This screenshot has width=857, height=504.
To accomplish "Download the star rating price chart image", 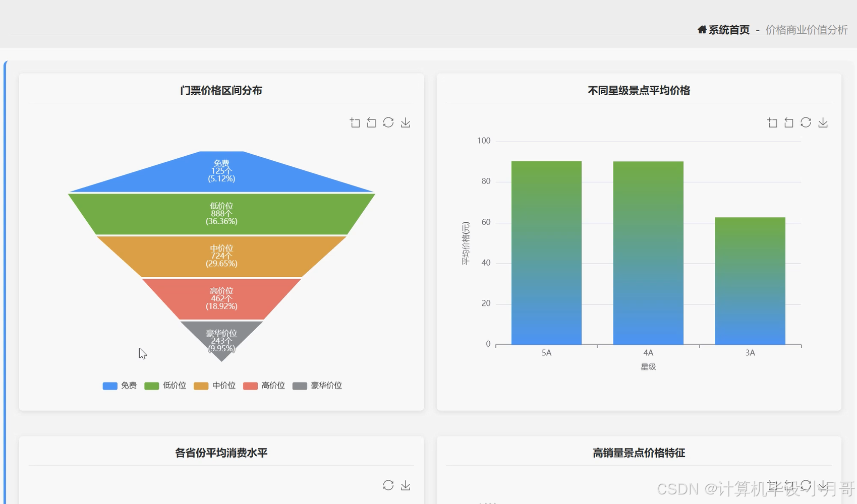I will tap(823, 122).
